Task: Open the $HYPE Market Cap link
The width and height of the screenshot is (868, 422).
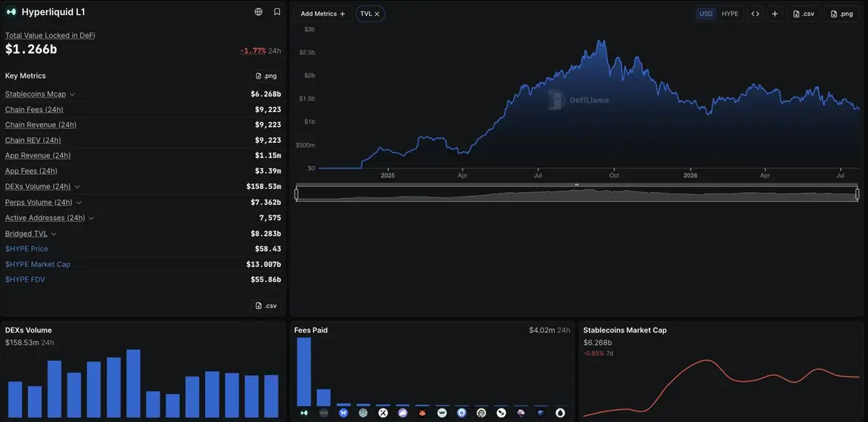Action: (38, 265)
